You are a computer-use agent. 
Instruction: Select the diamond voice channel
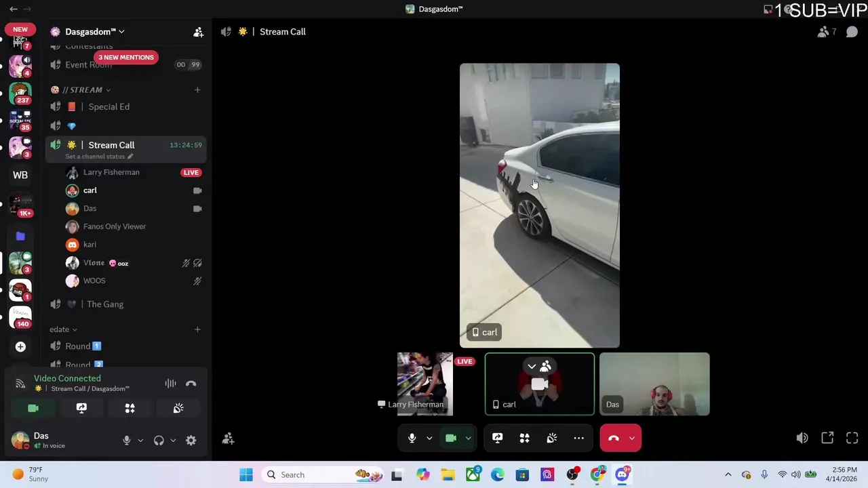(x=71, y=125)
